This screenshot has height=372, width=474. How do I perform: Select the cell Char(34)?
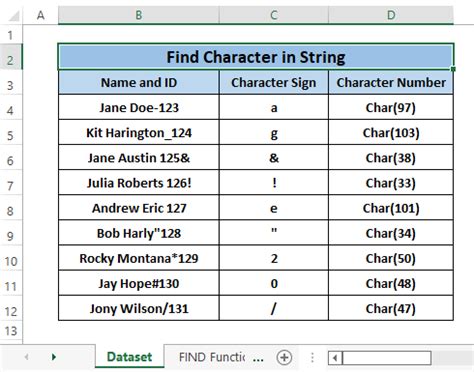391,233
